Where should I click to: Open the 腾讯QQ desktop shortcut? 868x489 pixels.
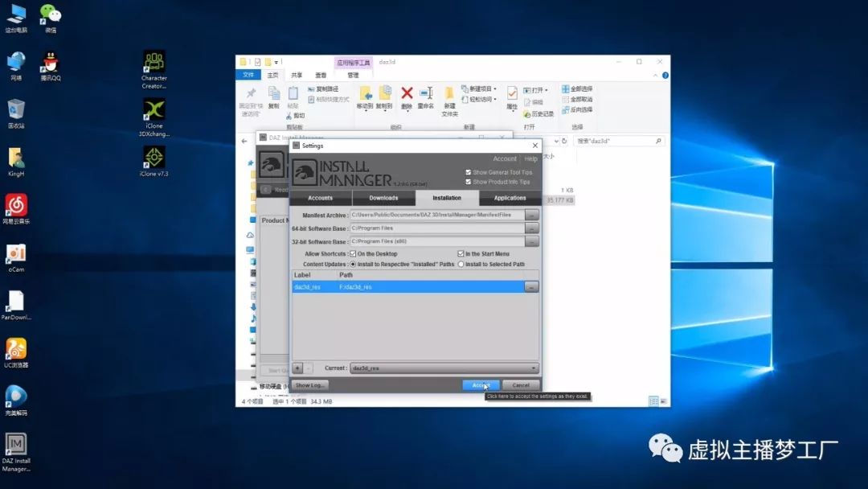[x=51, y=67]
